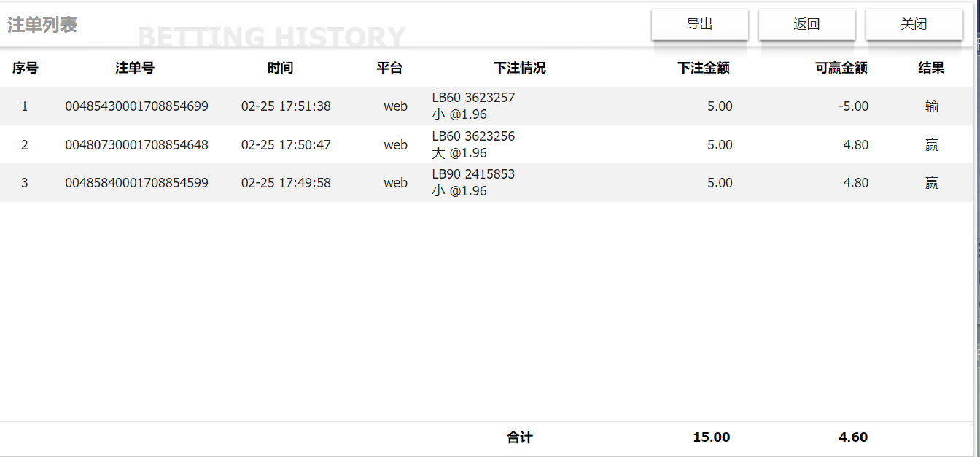980x457 pixels.
Task: Click the 可赢金额 column header
Action: pos(841,68)
